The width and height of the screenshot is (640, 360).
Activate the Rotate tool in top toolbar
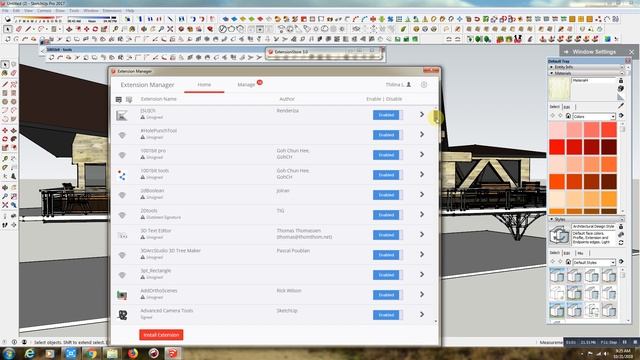pos(95,29)
